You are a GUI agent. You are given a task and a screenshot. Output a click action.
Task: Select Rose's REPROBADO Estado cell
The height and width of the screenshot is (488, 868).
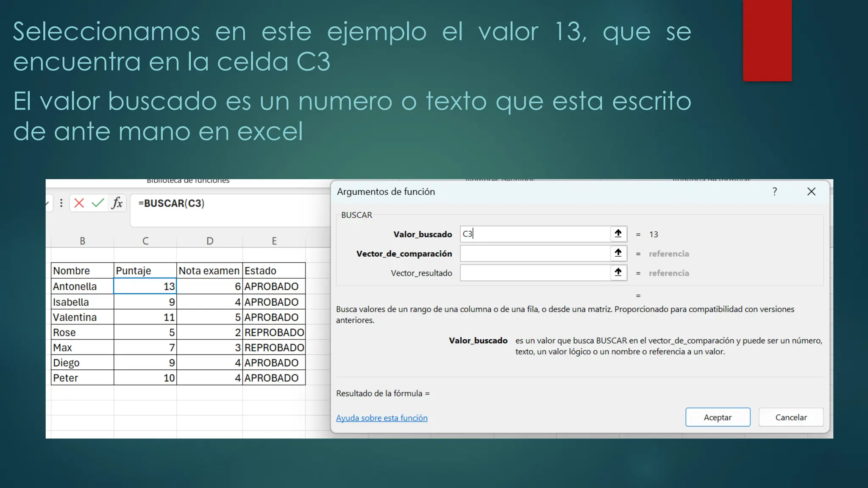click(274, 333)
